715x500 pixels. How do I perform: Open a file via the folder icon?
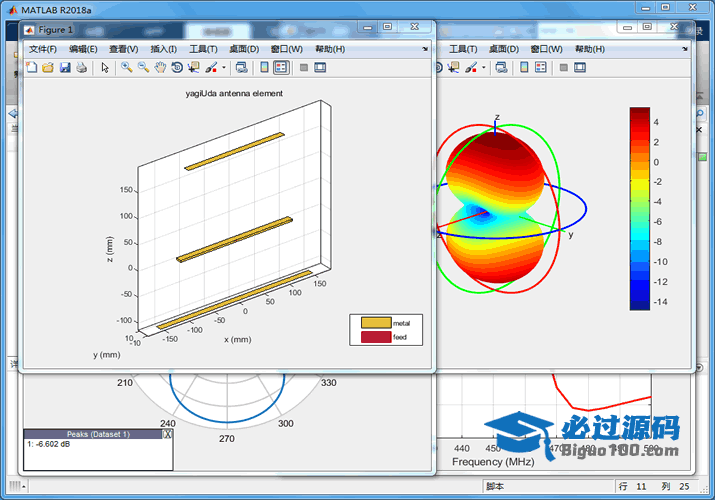point(47,67)
